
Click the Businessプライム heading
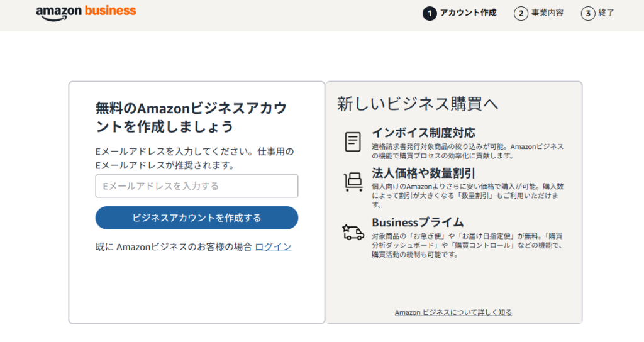click(418, 223)
